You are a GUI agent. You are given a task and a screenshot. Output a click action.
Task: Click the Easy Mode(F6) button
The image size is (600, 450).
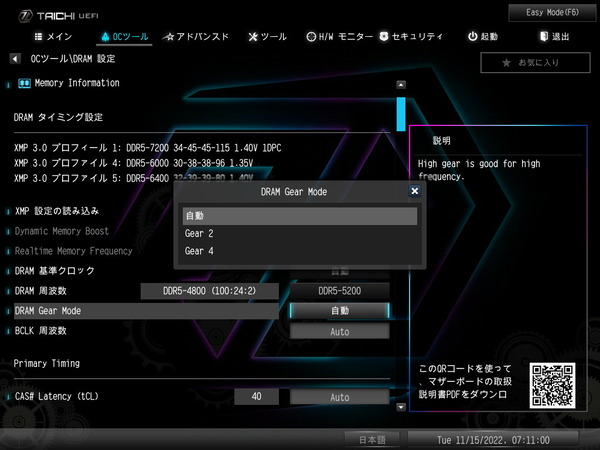(552, 13)
